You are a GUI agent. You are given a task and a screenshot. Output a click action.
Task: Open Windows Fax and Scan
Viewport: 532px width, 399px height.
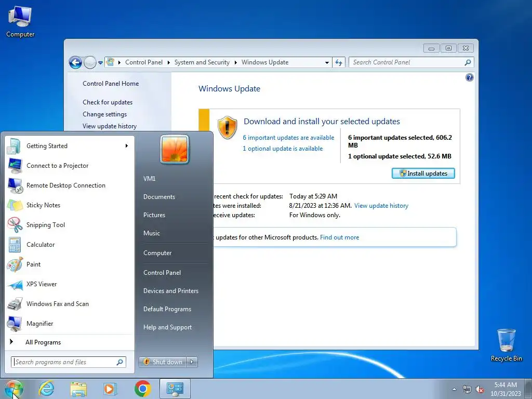click(69, 303)
